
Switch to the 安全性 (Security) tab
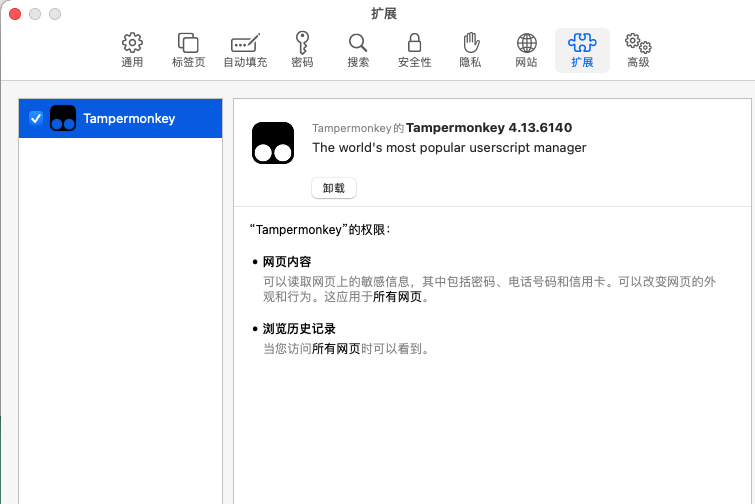click(414, 50)
